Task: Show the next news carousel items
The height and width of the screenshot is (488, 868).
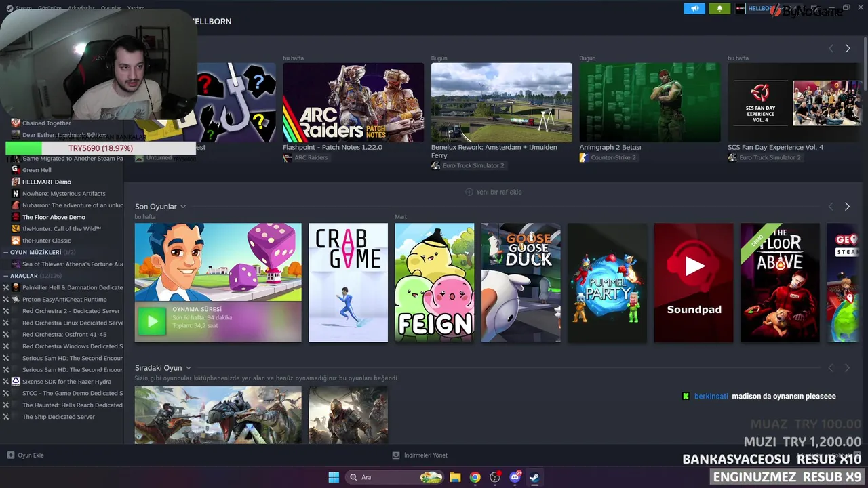Action: [847, 48]
